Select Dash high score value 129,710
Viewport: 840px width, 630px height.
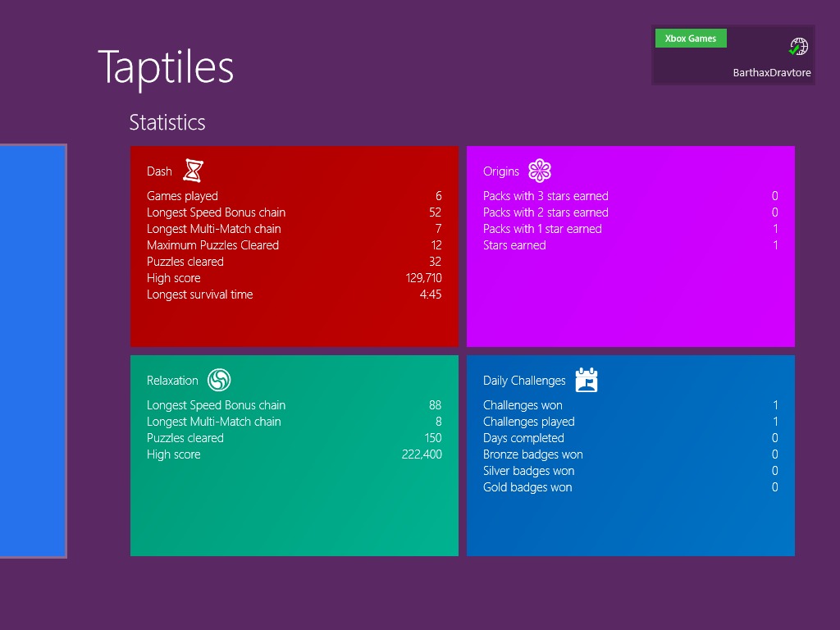tap(423, 278)
